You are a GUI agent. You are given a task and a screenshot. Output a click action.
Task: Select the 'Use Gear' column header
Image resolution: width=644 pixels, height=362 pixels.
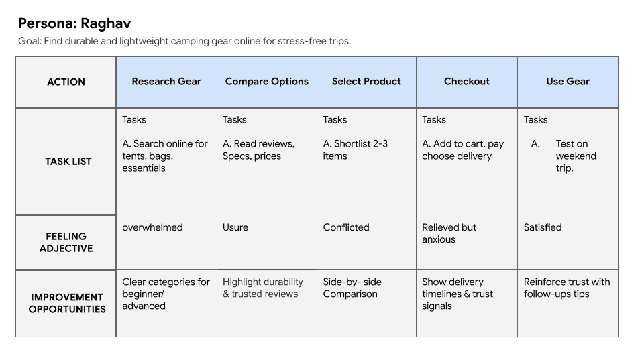(568, 82)
